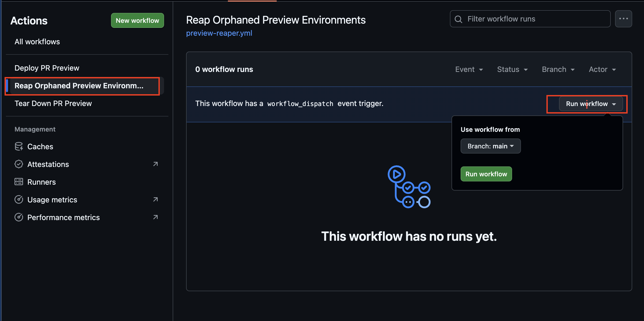Expand the Status filter dropdown
Viewport: 644px width, 321px height.
tap(512, 70)
